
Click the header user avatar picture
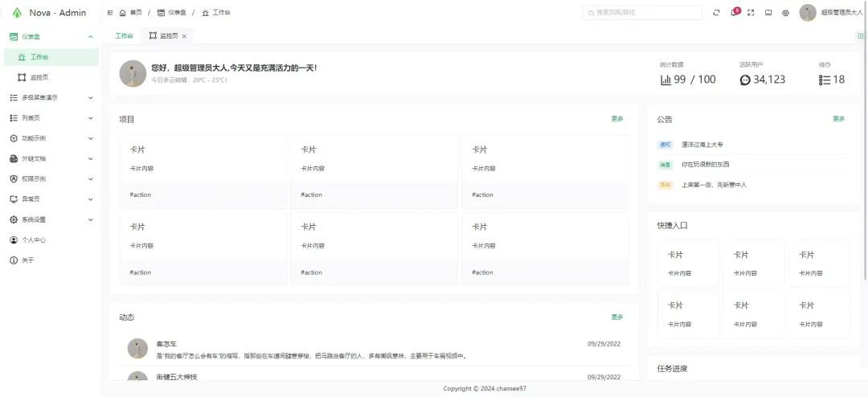coord(808,13)
